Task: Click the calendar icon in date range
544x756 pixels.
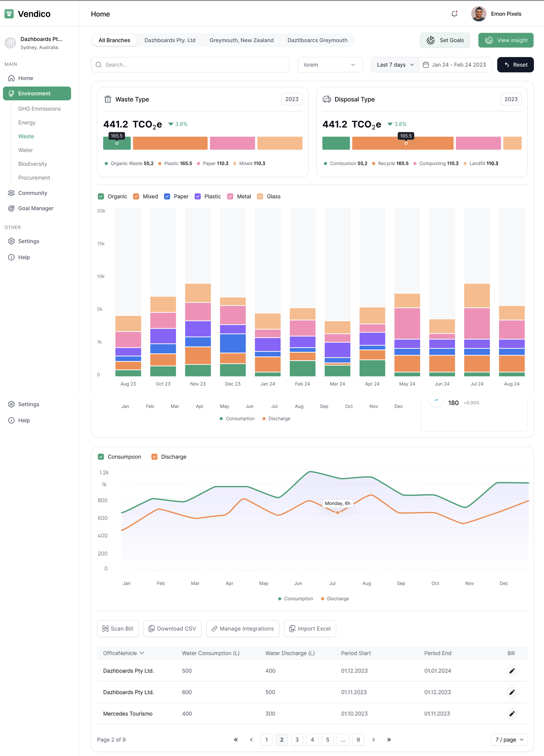Action: pos(425,65)
